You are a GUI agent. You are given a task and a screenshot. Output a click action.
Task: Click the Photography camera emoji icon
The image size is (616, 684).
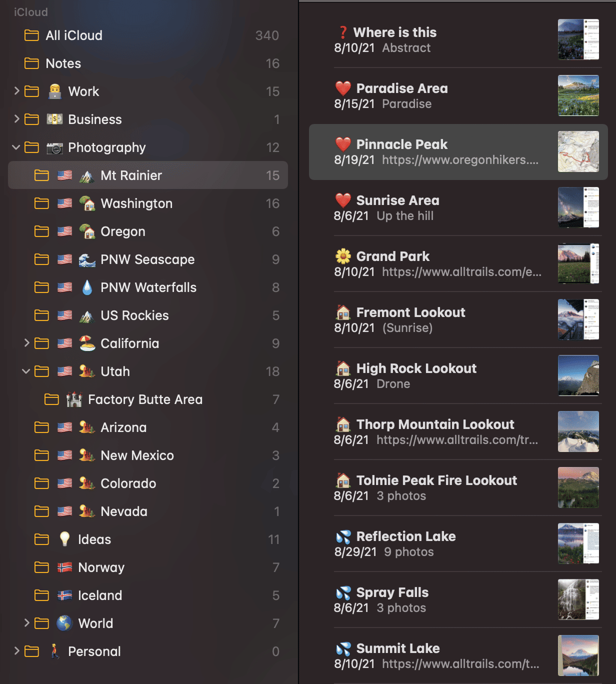pos(54,147)
